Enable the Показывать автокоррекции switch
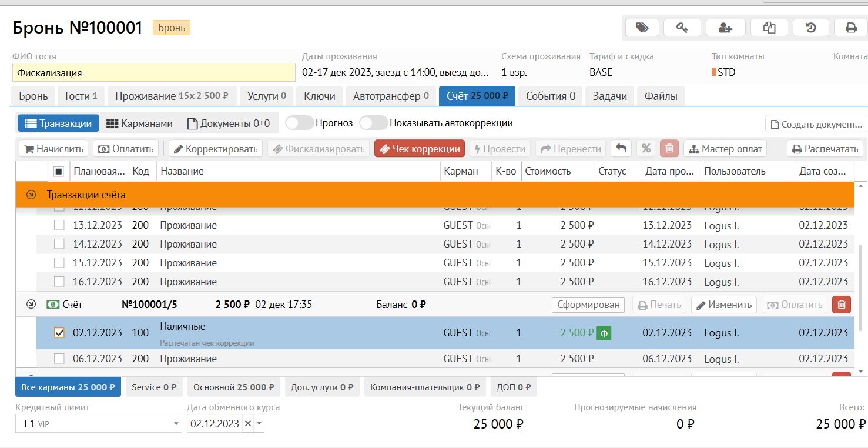This screenshot has width=868, height=448. click(374, 123)
